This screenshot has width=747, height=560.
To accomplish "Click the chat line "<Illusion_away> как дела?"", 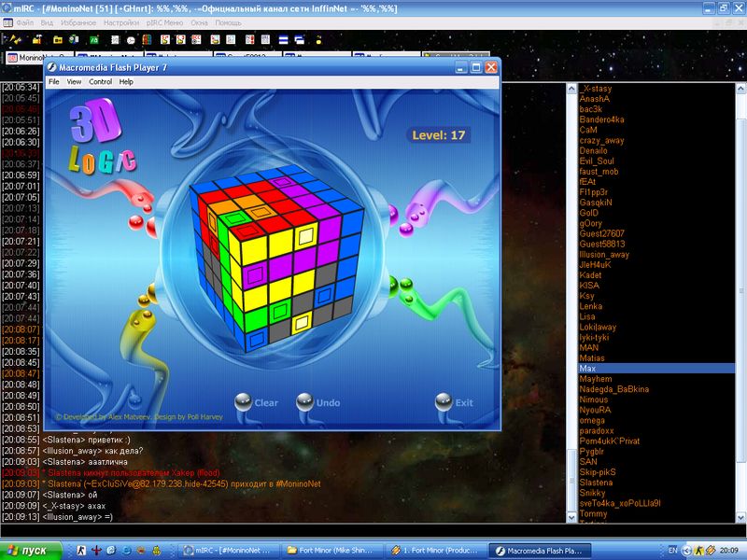I will 92,451.
